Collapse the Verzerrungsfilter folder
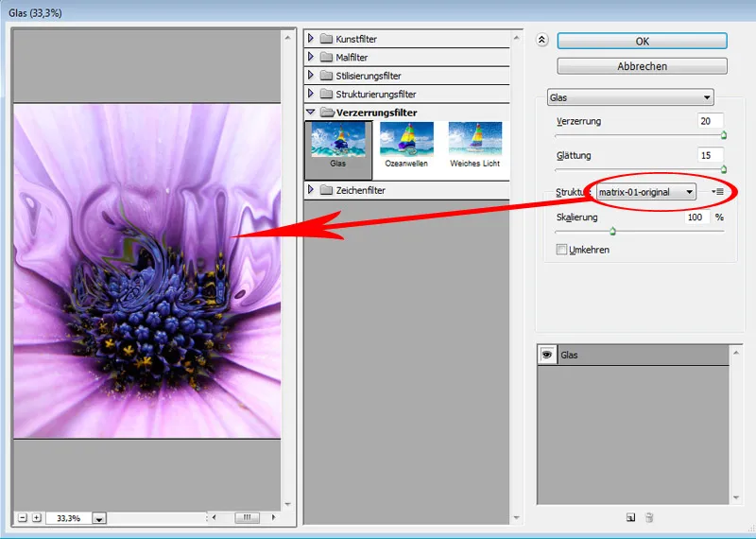 click(x=311, y=112)
